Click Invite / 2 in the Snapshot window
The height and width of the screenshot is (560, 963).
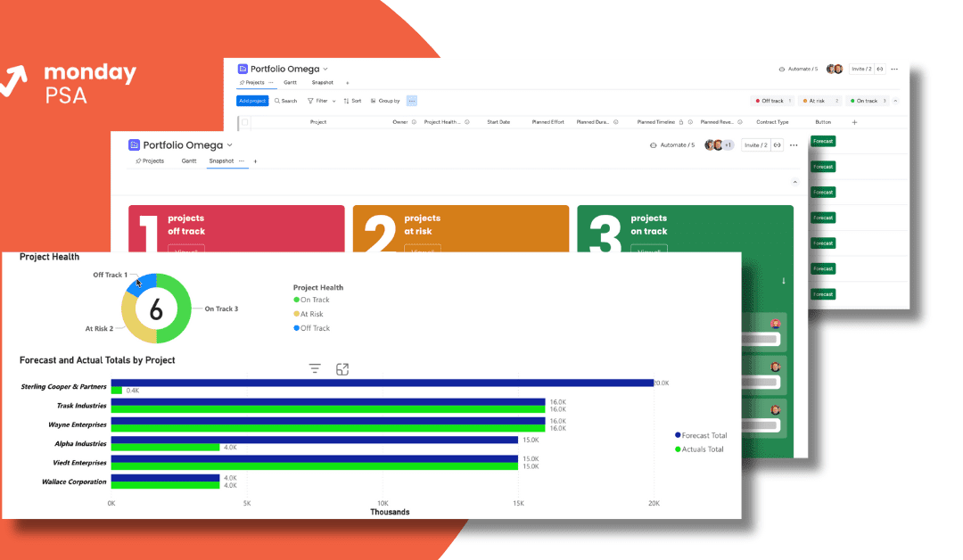pyautogui.click(x=755, y=145)
